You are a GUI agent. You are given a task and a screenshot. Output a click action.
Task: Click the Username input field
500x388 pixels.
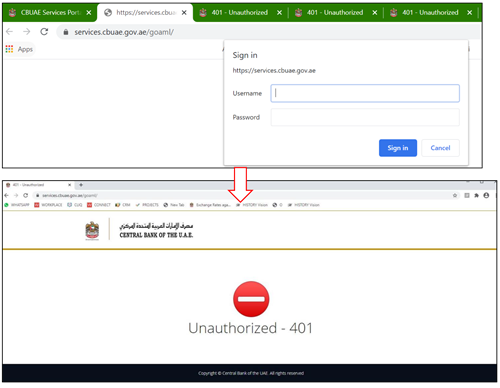point(365,93)
